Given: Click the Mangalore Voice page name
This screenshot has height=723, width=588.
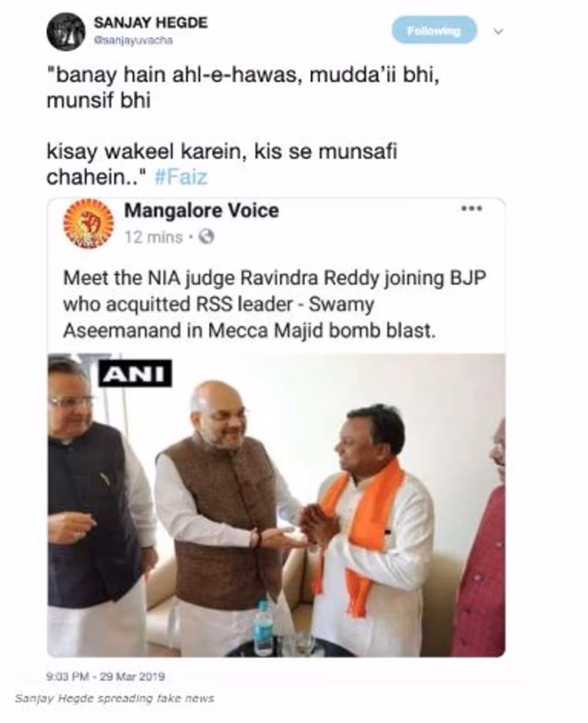Looking at the screenshot, I should (201, 211).
